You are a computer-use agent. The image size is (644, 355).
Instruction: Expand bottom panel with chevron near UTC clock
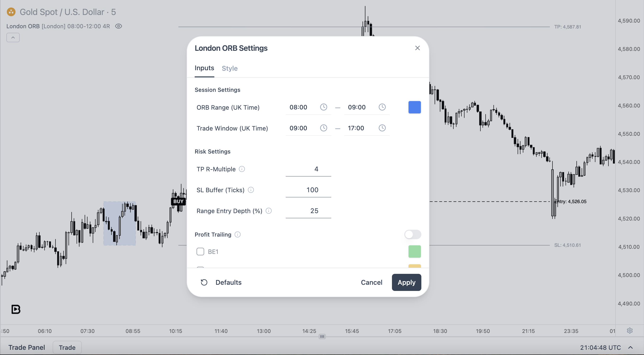(x=630, y=347)
